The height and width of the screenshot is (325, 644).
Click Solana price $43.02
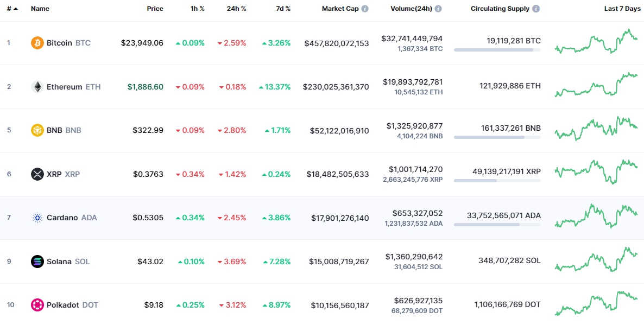coord(150,262)
